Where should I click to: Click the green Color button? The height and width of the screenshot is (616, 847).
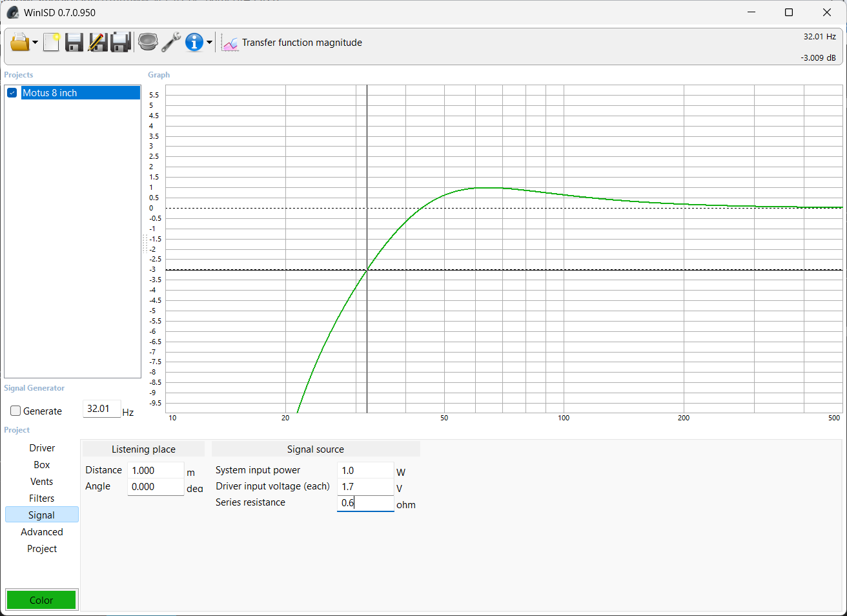pyautogui.click(x=41, y=600)
